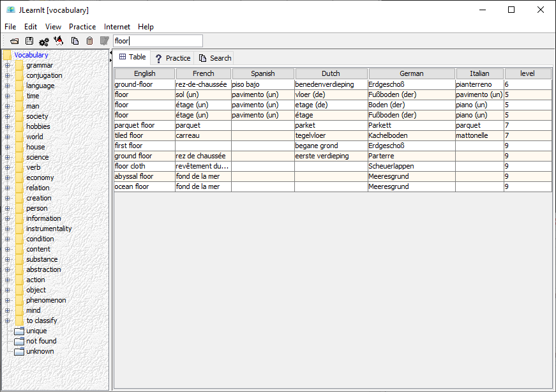The image size is (556, 392).
Task: Open the Internet menu
Action: tap(117, 27)
